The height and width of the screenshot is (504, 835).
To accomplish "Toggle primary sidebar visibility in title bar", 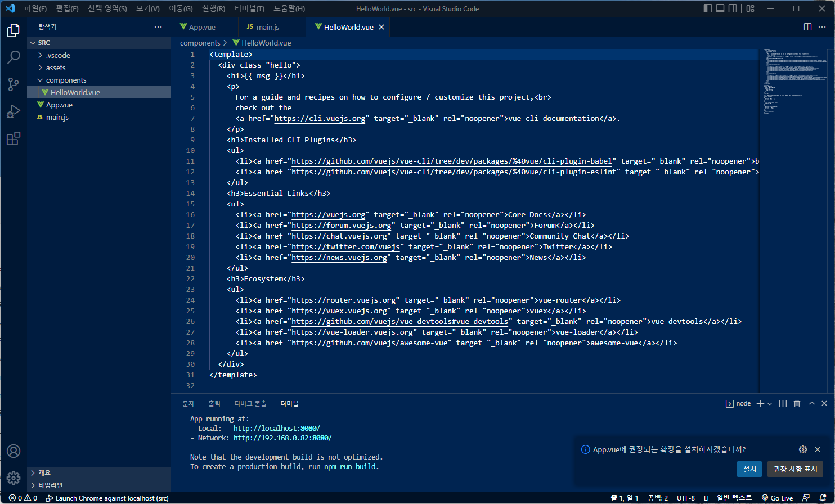I will click(708, 8).
